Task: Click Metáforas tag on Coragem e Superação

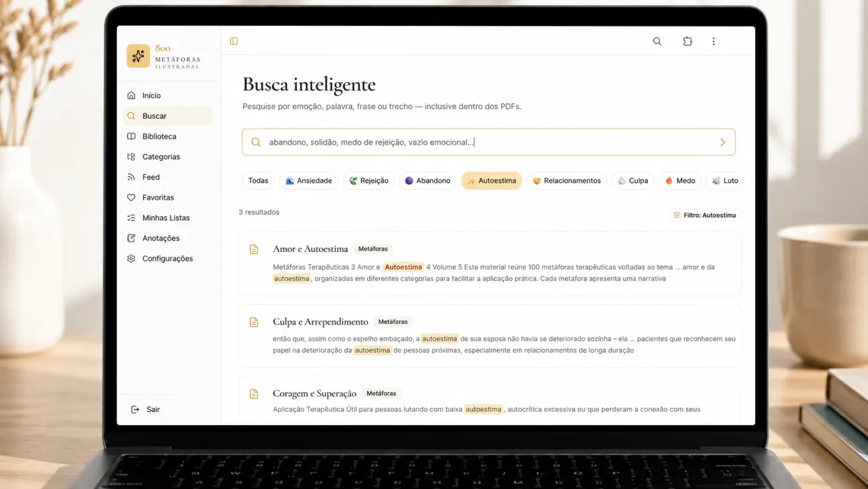Action: click(x=381, y=393)
